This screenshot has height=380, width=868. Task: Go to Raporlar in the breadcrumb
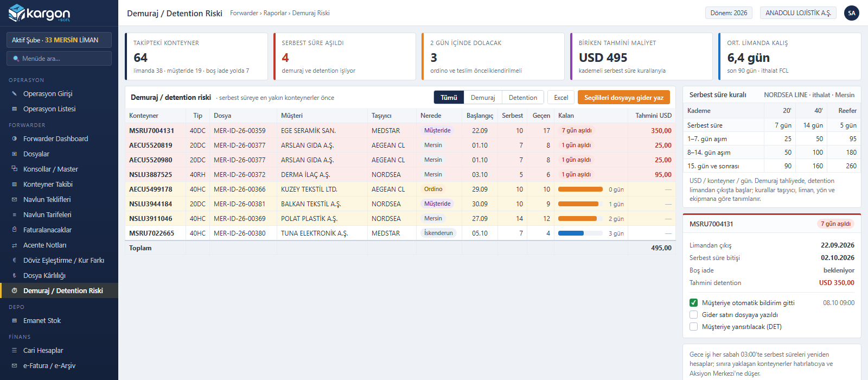click(x=275, y=13)
